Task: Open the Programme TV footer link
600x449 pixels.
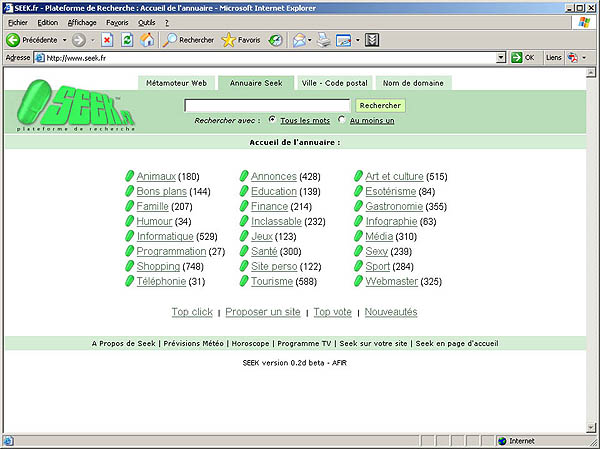Action: pyautogui.click(x=304, y=343)
